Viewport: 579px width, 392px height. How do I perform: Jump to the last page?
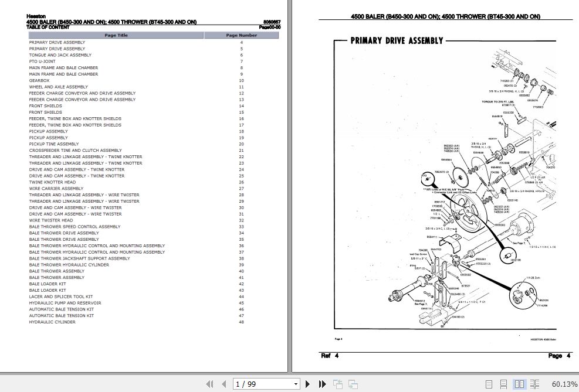coord(322,384)
